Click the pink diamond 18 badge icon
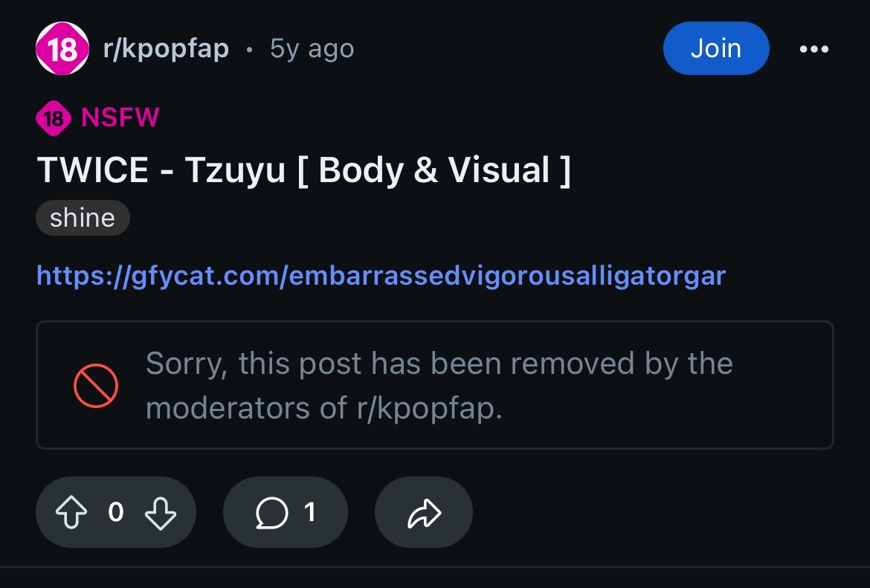870x588 pixels. click(54, 118)
